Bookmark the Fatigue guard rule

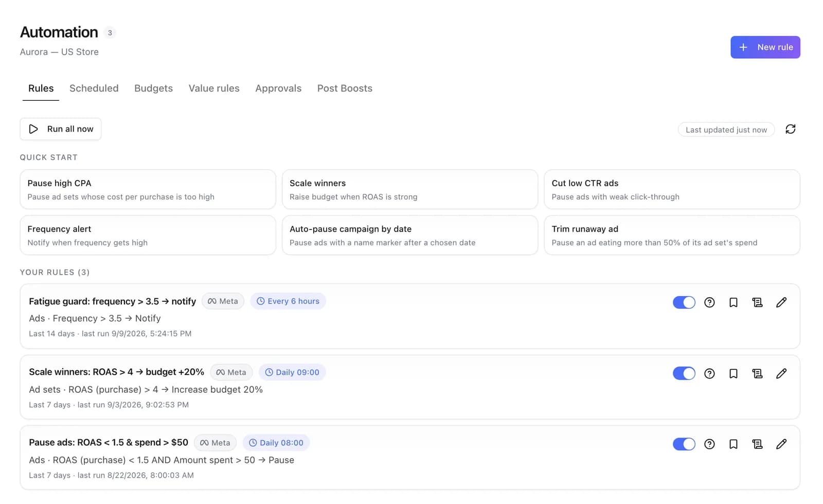[733, 302]
